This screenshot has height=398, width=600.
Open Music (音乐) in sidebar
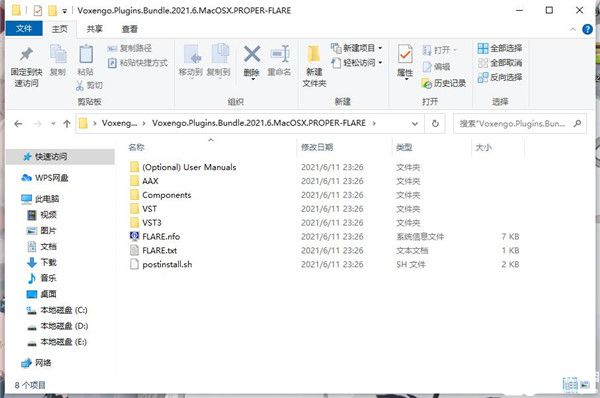(x=42, y=278)
